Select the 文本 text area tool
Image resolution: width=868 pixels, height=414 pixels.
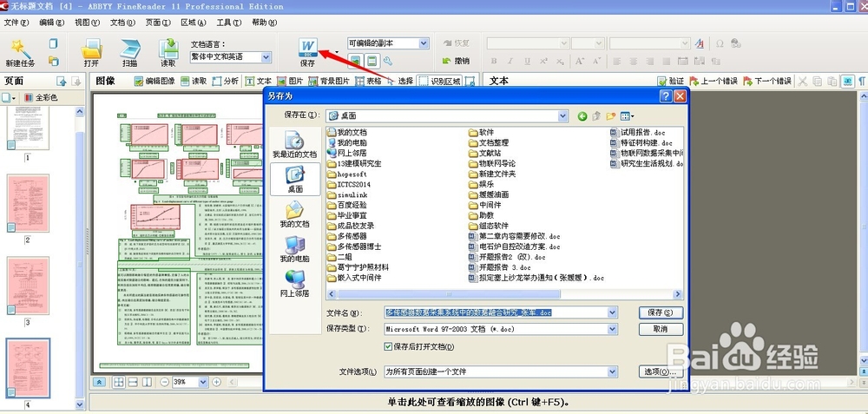258,81
